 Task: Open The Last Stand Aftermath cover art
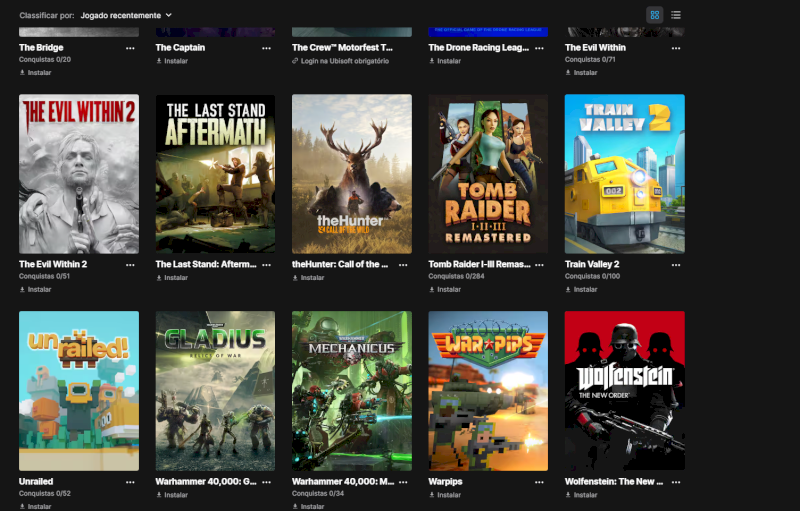(x=215, y=174)
